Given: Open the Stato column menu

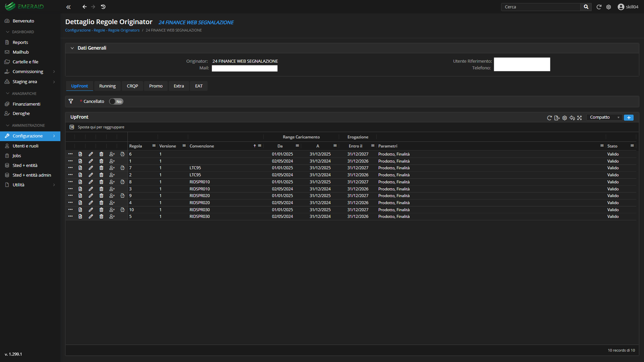Looking at the screenshot, I should pos(632,146).
